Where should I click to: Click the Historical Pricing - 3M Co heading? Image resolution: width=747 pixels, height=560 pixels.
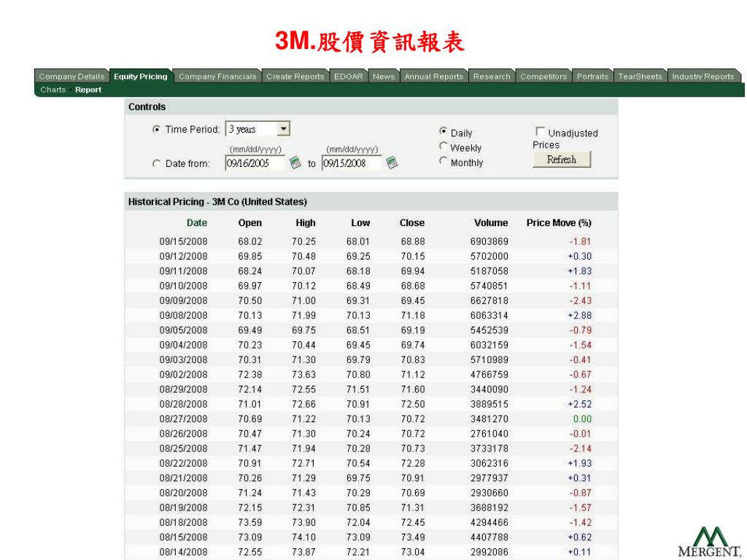pos(217,201)
